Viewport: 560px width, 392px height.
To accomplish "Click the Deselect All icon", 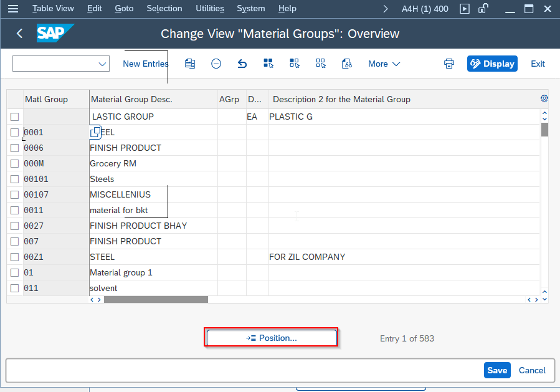I will coord(320,64).
